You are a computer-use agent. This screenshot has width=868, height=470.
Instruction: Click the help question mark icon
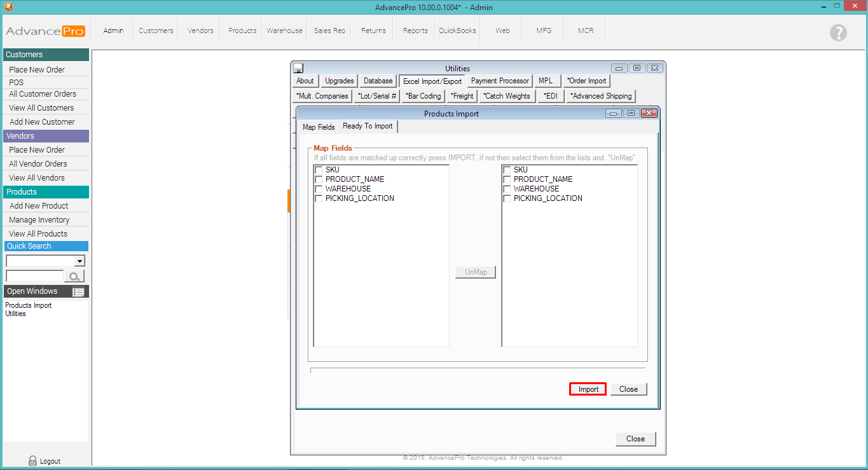838,33
